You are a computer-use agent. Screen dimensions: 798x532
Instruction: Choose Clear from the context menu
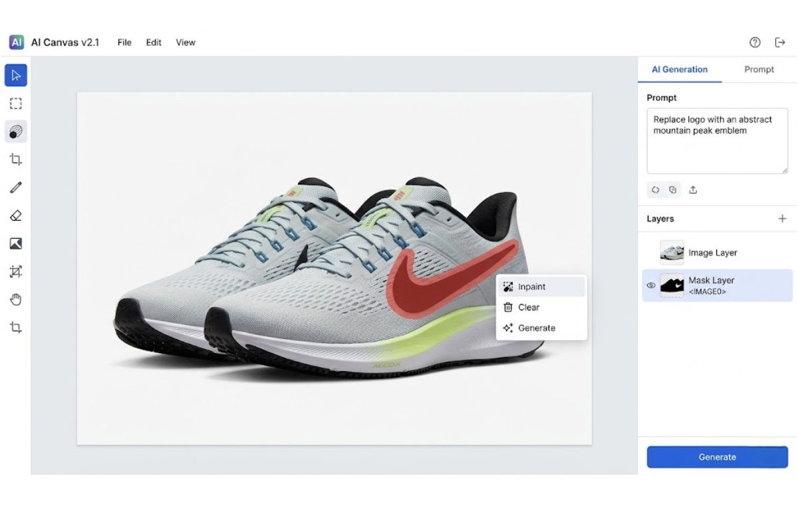[x=541, y=307]
